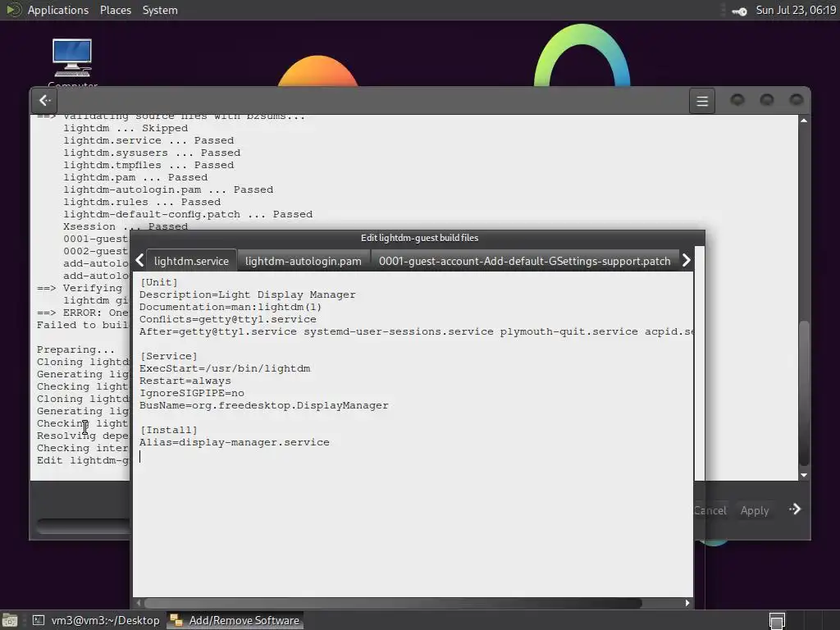Click lightdm-autologin.pam ... Passed log line

[x=168, y=189]
